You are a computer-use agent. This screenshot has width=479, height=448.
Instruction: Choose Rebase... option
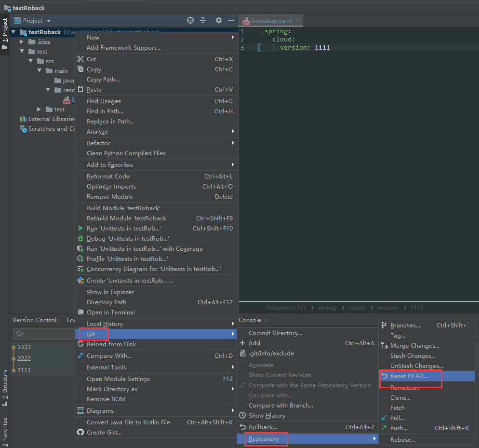tap(427, 439)
